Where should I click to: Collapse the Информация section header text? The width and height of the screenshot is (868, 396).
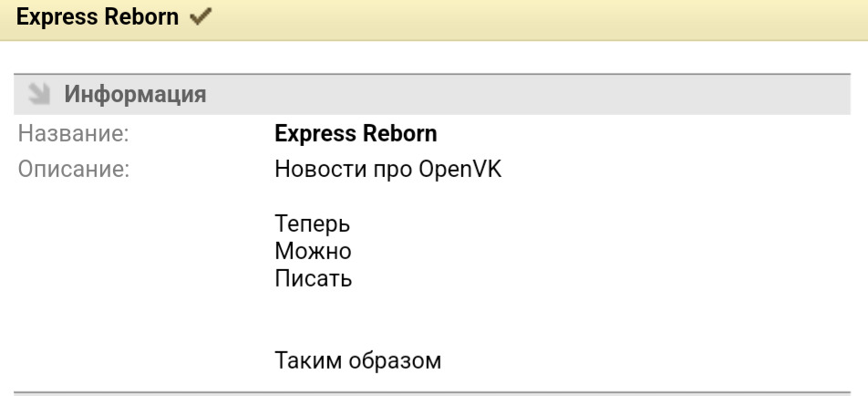(x=135, y=93)
